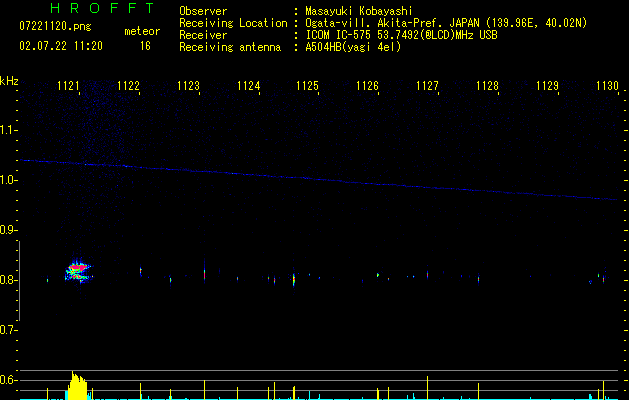Click the 1128 time axis label

487,86
